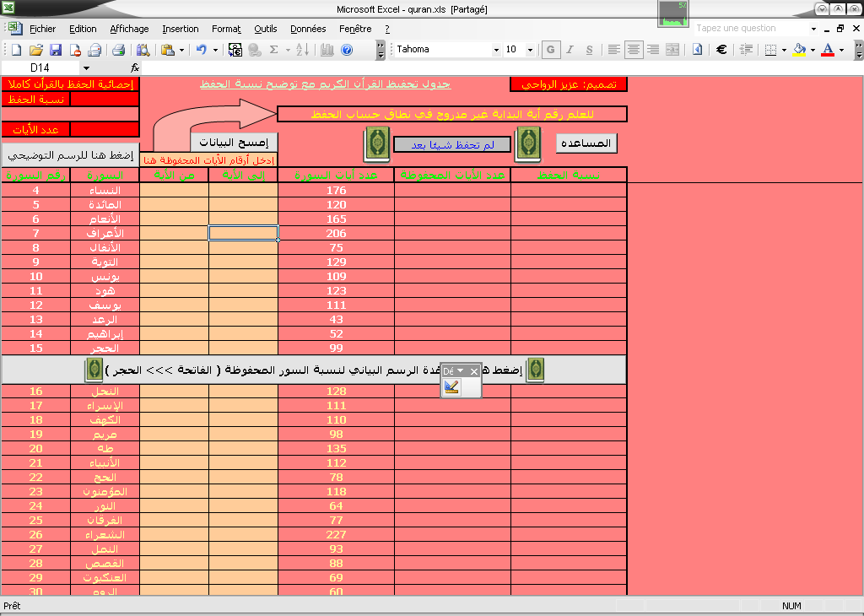864x616 pixels.
Task: Click the المساعده help button
Action: tap(586, 143)
